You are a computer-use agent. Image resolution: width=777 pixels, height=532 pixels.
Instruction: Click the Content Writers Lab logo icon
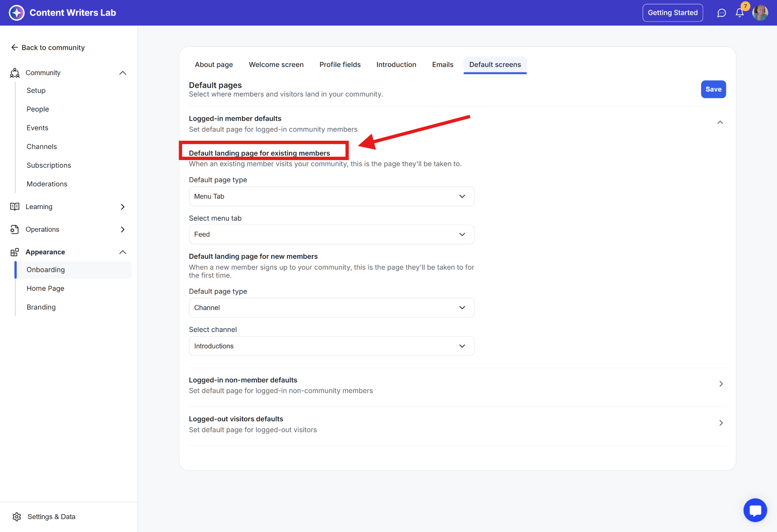[x=17, y=13]
